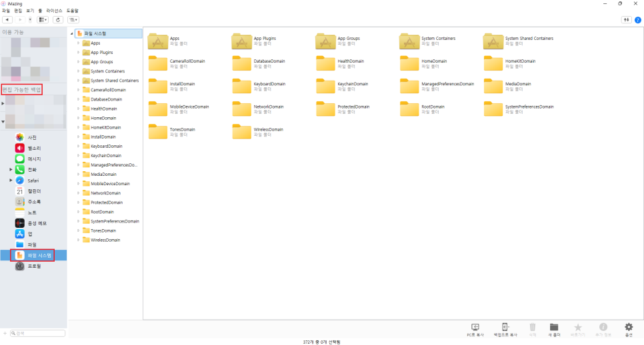Click PC로 복사 (Copy to PC) button
This screenshot has width=644, height=345.
(x=475, y=330)
